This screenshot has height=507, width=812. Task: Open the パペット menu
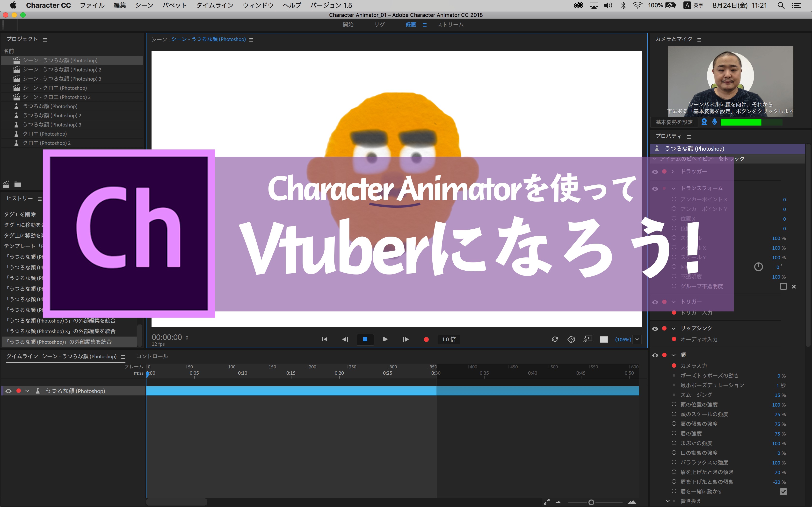(174, 5)
